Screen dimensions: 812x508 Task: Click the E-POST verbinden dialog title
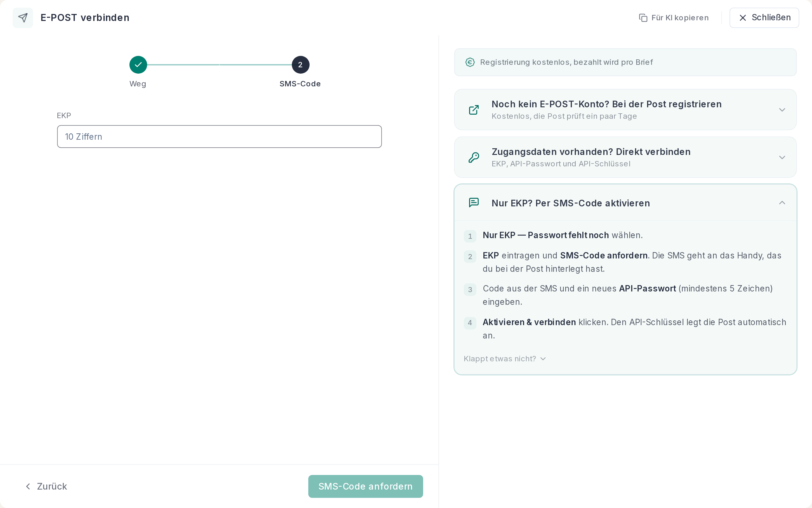(x=85, y=17)
